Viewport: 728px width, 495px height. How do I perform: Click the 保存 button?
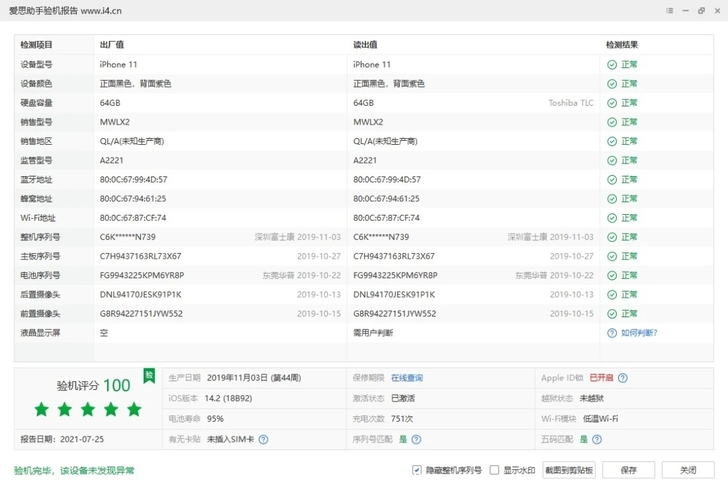[x=629, y=470]
